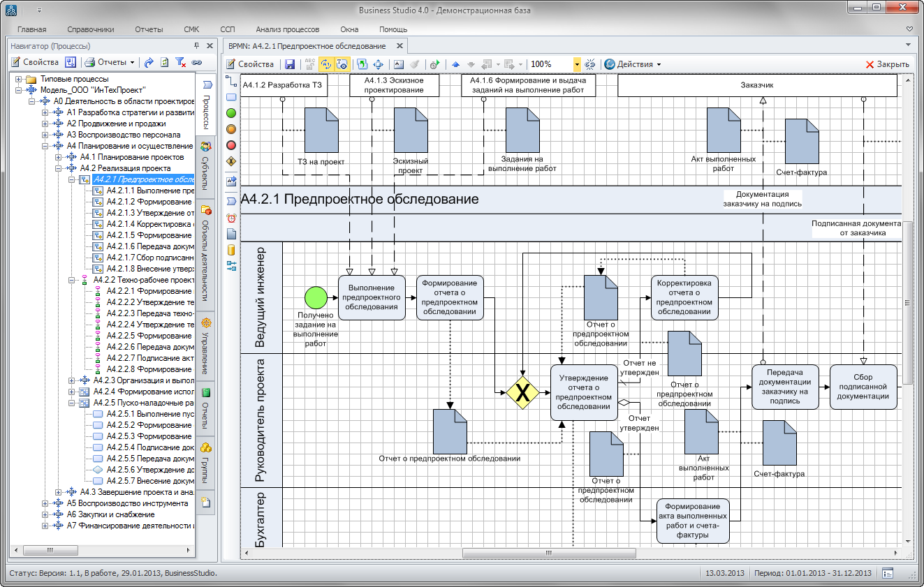Viewport: 924px width, 587px height.
Task: Select the red end event shape tool
Action: [231, 145]
